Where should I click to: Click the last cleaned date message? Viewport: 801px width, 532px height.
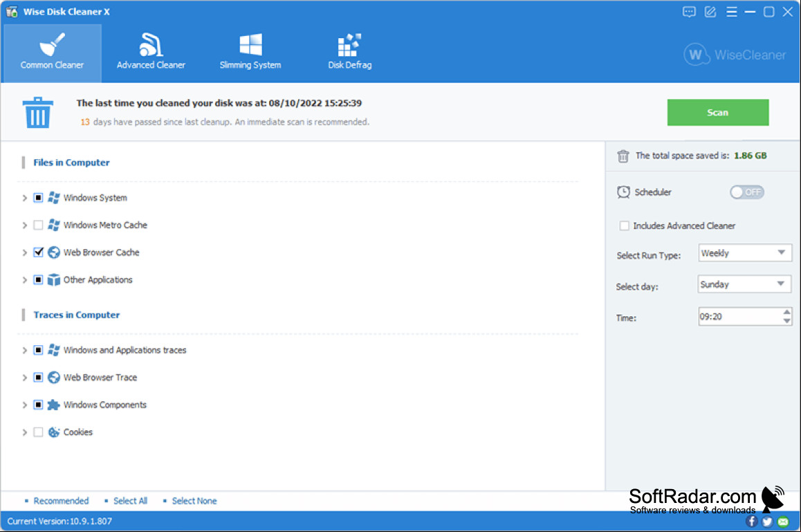coord(219,103)
